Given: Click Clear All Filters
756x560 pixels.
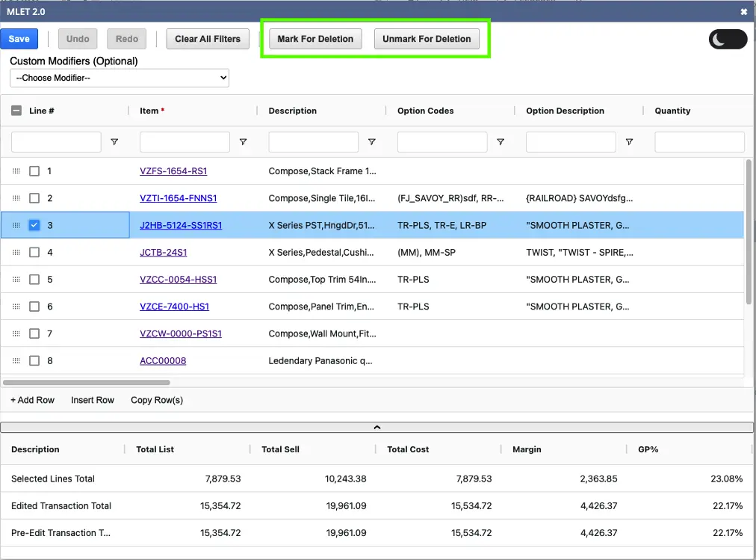Looking at the screenshot, I should pyautogui.click(x=208, y=39).
